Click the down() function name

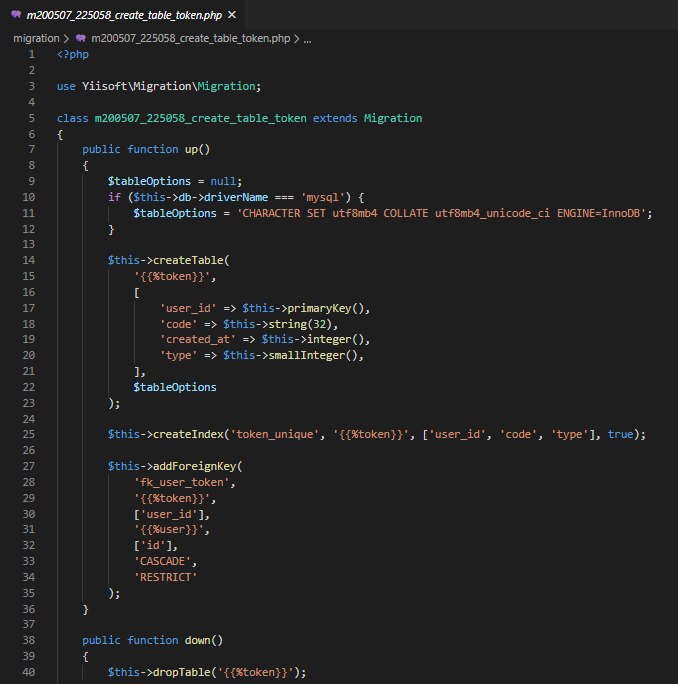pos(204,640)
